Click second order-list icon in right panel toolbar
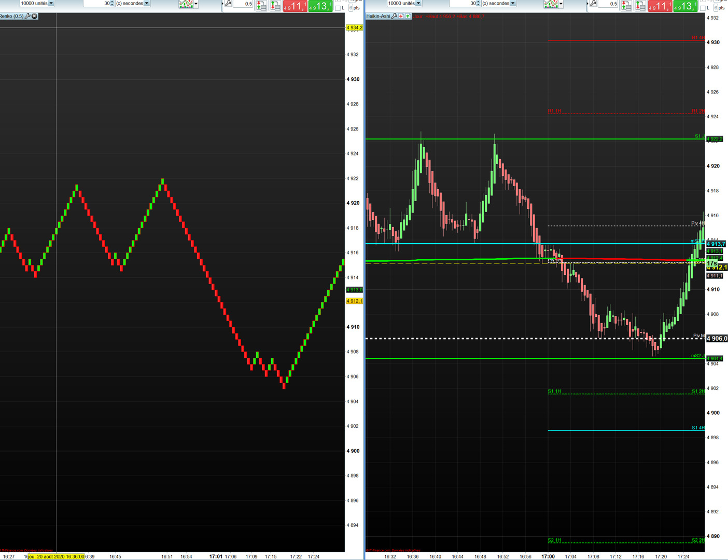The height and width of the screenshot is (560, 728). tap(640, 6)
